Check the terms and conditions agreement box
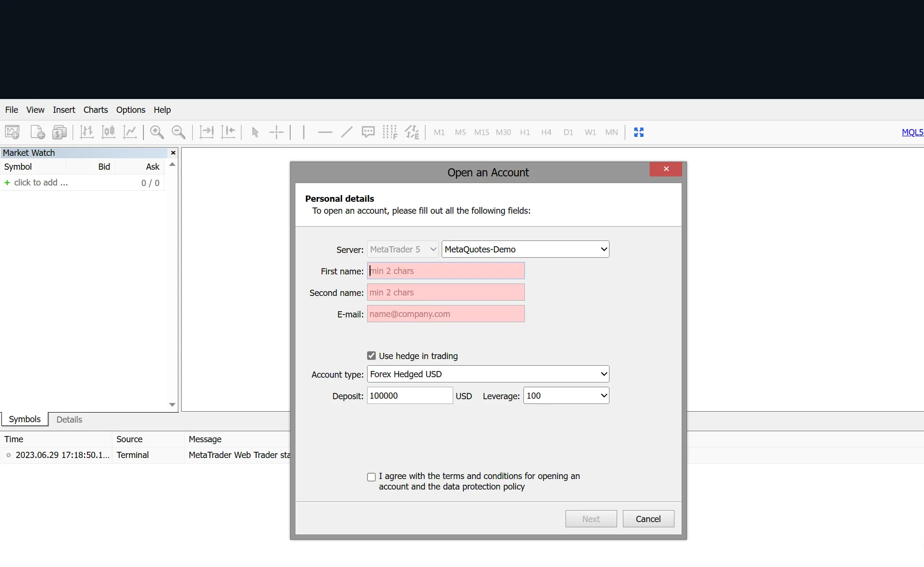 [371, 477]
